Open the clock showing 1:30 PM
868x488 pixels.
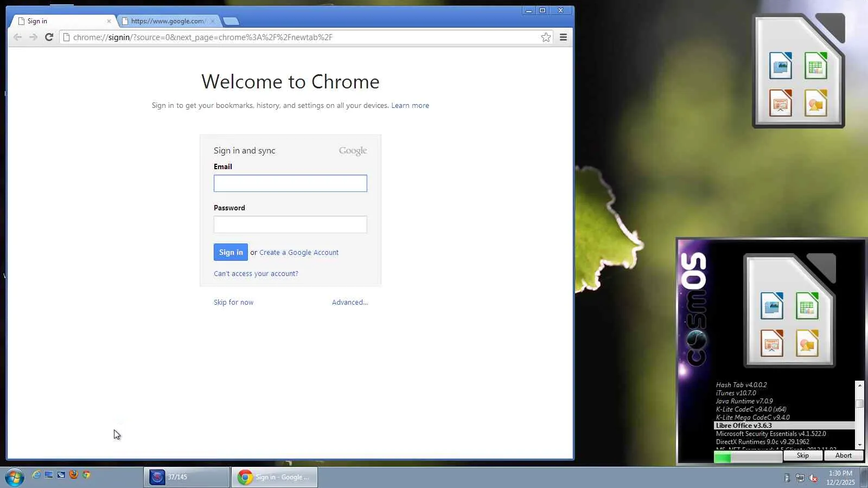840,478
